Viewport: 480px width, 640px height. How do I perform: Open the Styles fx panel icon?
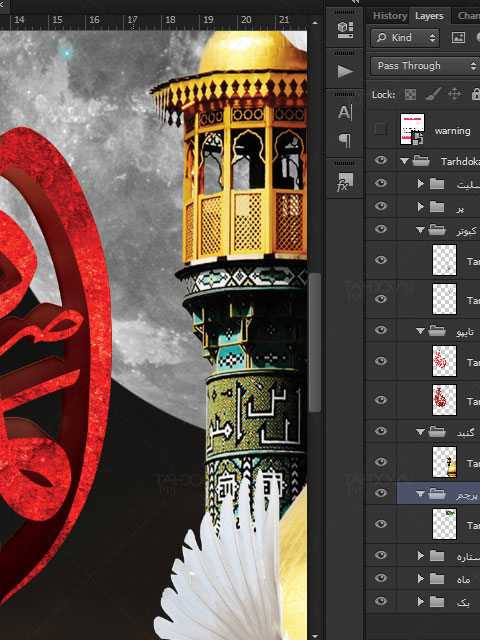(x=345, y=182)
